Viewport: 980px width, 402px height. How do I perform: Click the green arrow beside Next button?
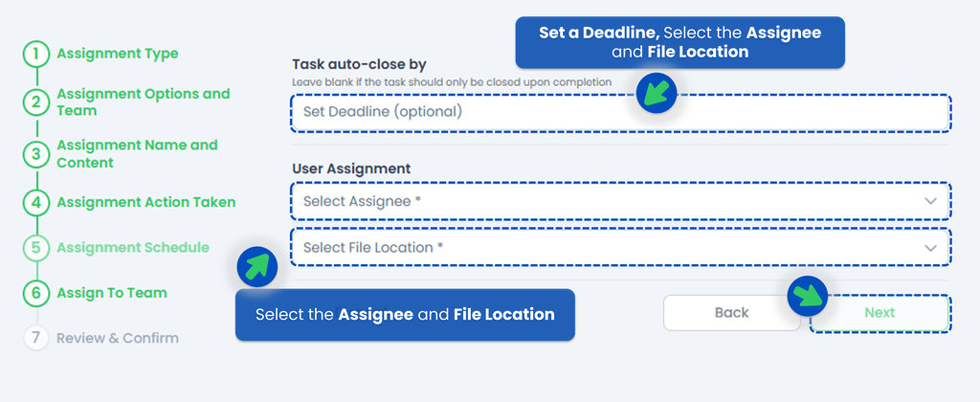pyautogui.click(x=808, y=297)
